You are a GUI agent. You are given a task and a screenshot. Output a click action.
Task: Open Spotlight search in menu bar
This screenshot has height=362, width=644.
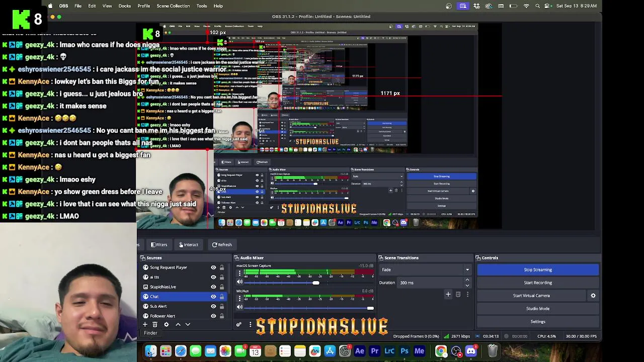click(538, 6)
